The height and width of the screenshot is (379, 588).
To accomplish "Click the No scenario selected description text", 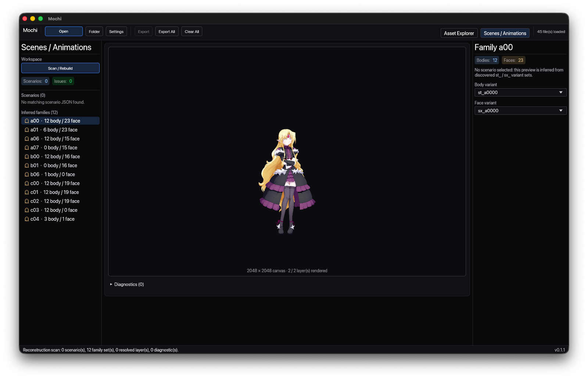I will pos(519,72).
